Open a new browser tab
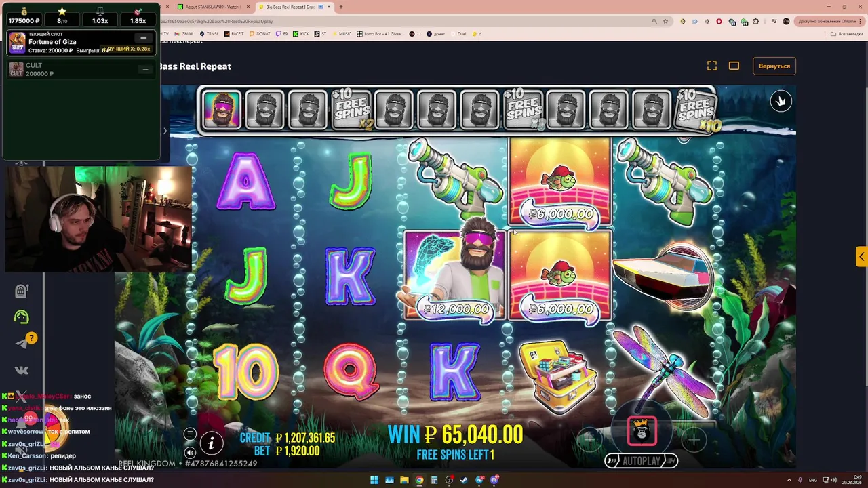The image size is (868, 488). coord(341,7)
